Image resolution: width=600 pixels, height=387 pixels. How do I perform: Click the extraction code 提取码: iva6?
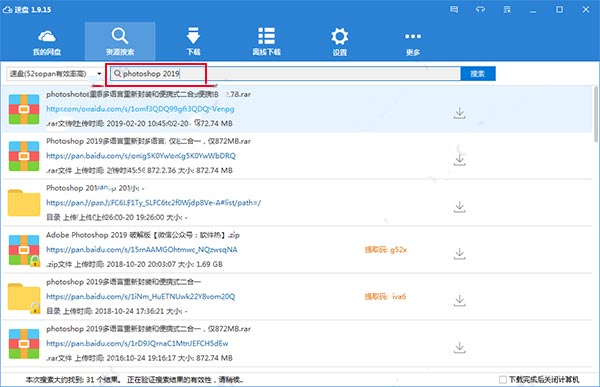(x=385, y=296)
